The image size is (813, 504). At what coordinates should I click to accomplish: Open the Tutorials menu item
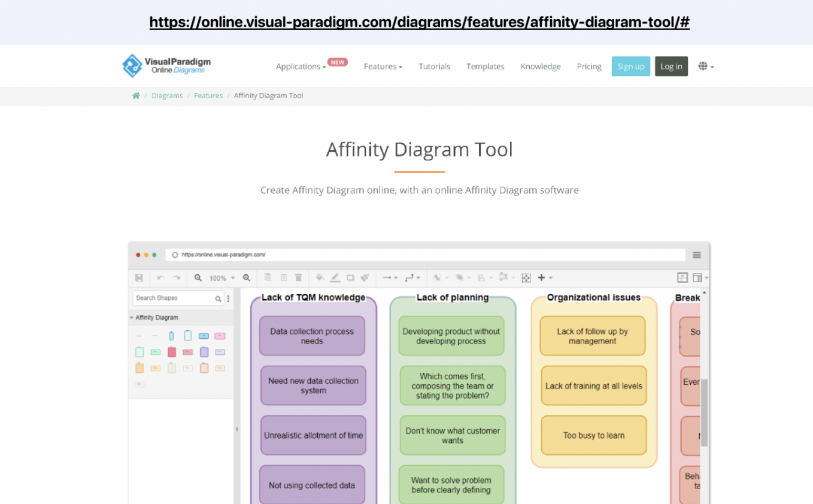click(x=435, y=66)
